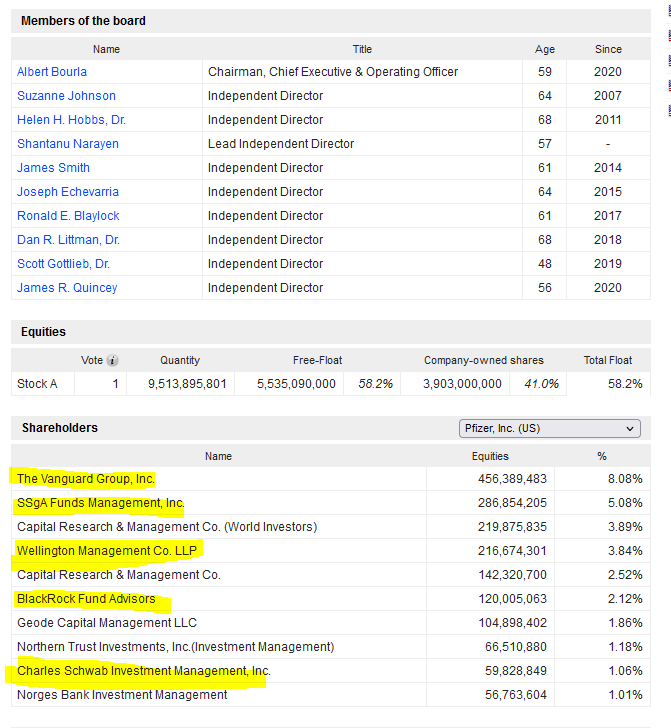Click the Members of the board heading
Screen dimensions: 671x728
pos(84,21)
